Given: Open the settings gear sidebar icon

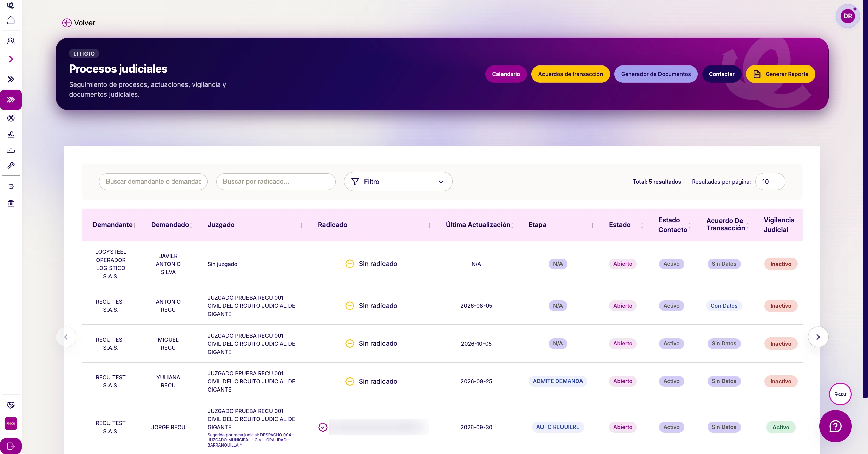Looking at the screenshot, I should (x=11, y=187).
